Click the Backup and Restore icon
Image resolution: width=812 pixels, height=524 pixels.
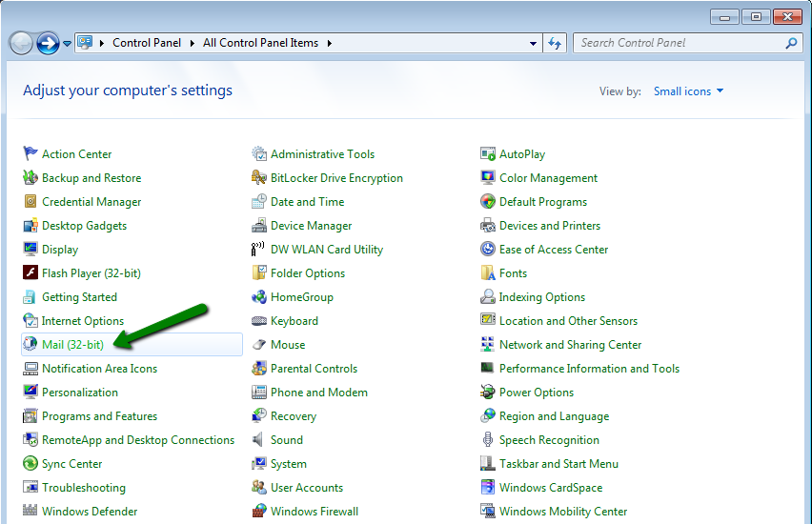coord(30,177)
